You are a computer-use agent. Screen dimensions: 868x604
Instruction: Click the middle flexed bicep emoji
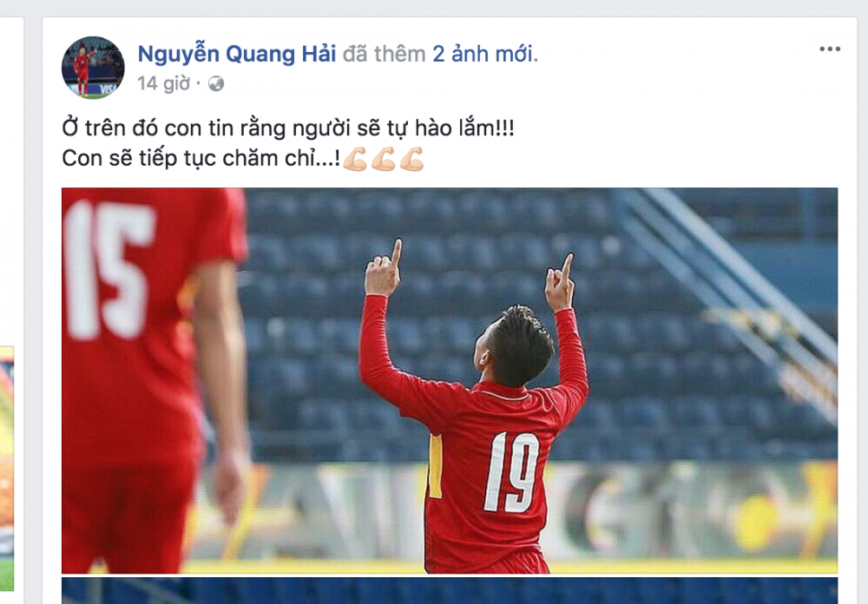(383, 159)
